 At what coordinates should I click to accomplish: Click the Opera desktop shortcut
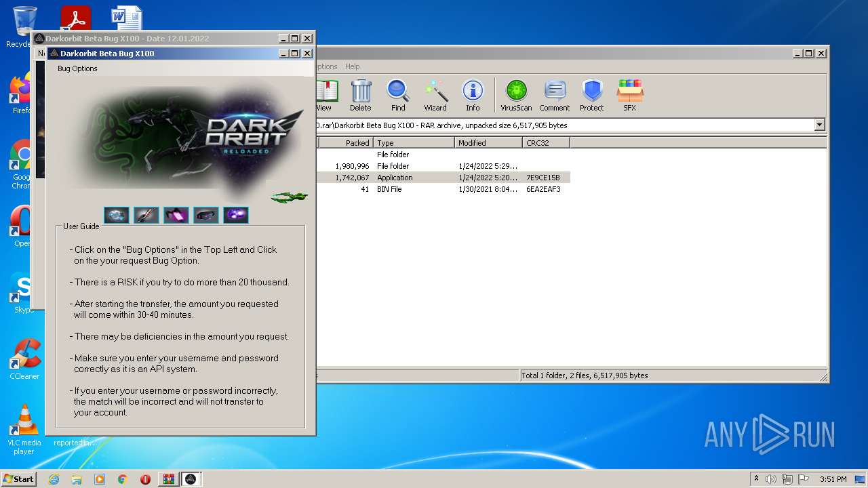tap(22, 227)
